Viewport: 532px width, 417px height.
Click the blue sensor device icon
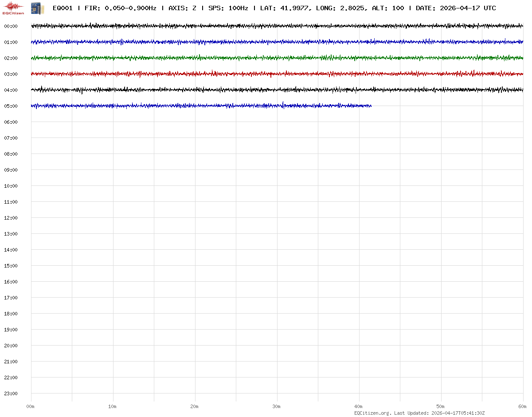coord(37,8)
